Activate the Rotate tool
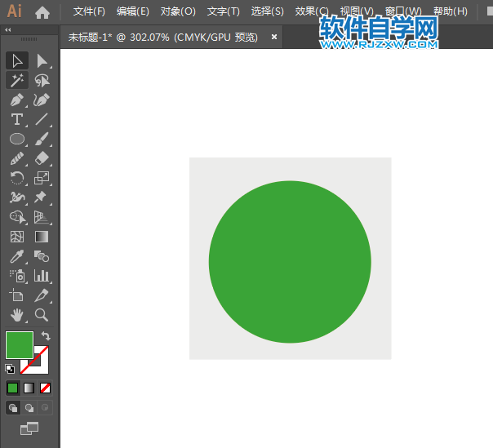 click(17, 178)
